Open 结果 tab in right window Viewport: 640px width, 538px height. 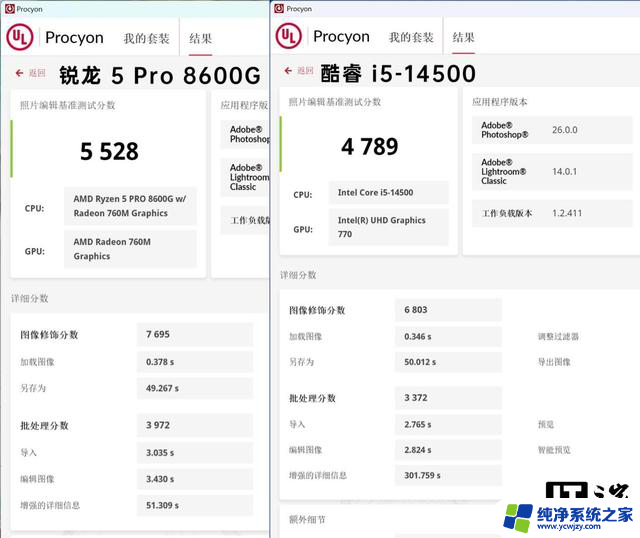(464, 38)
